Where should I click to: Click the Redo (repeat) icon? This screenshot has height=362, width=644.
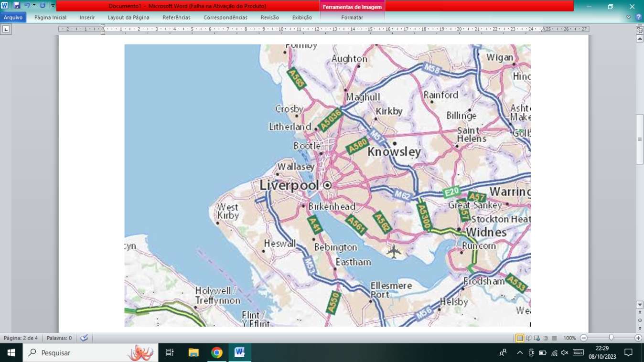point(43,6)
